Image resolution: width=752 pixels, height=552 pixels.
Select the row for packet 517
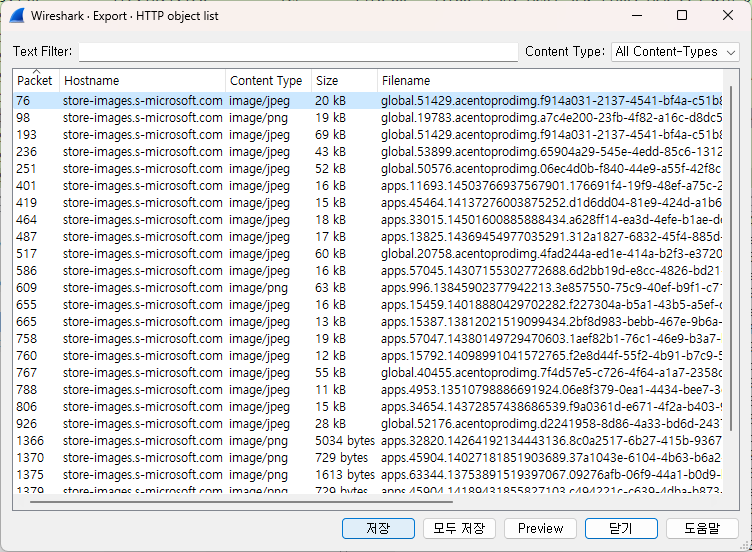[368, 254]
